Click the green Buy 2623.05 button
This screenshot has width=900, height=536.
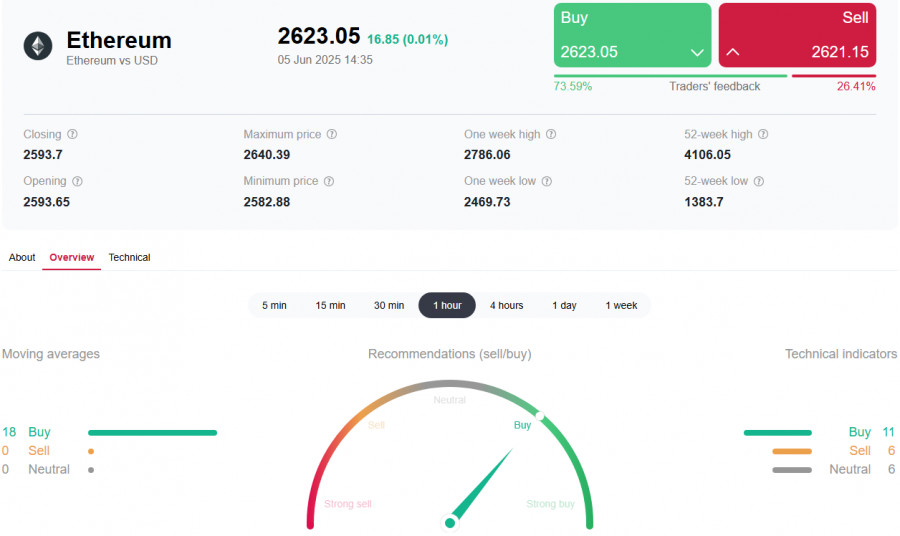point(633,35)
